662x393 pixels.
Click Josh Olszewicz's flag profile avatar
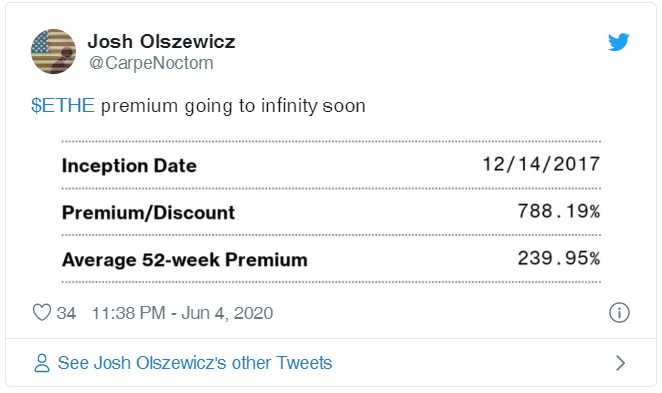pyautogui.click(x=54, y=51)
